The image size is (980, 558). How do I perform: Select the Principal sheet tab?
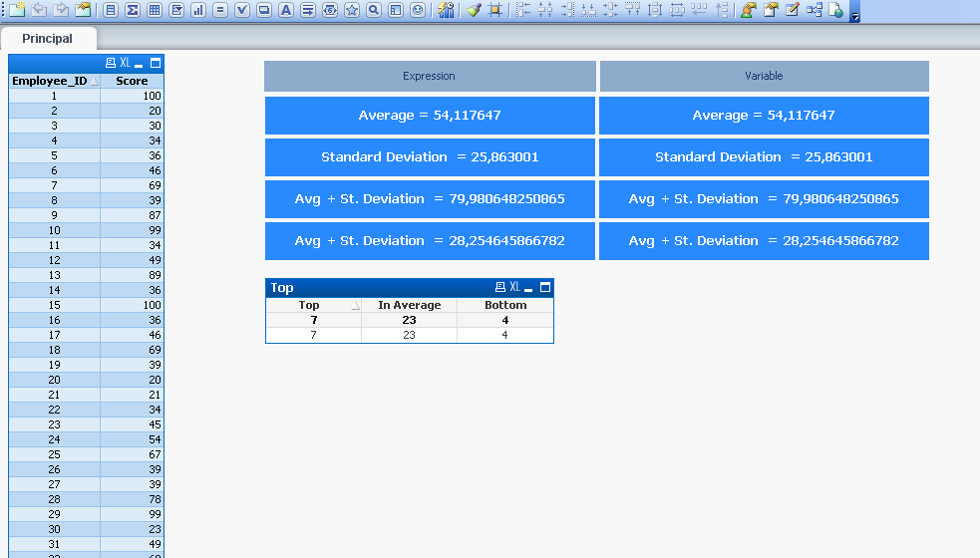coord(48,38)
